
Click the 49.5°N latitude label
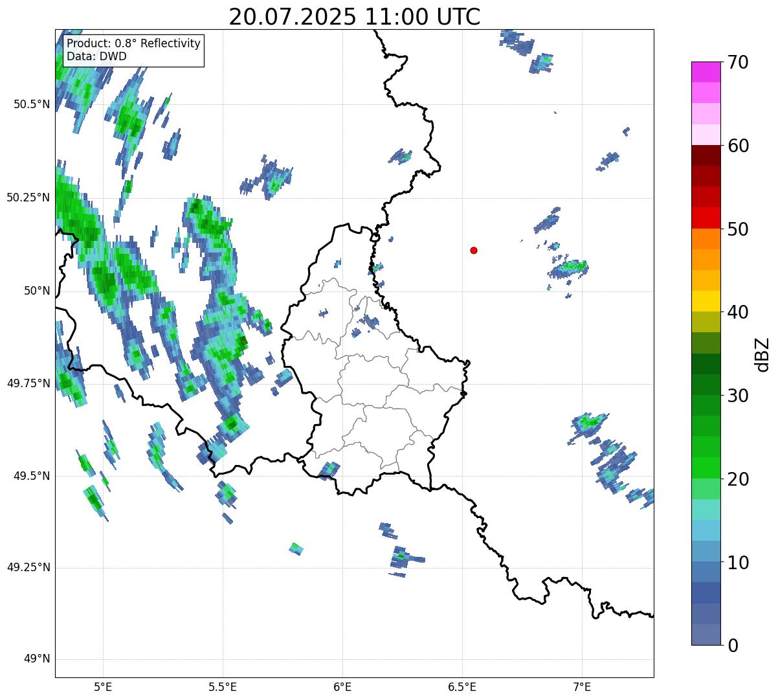coord(32,476)
